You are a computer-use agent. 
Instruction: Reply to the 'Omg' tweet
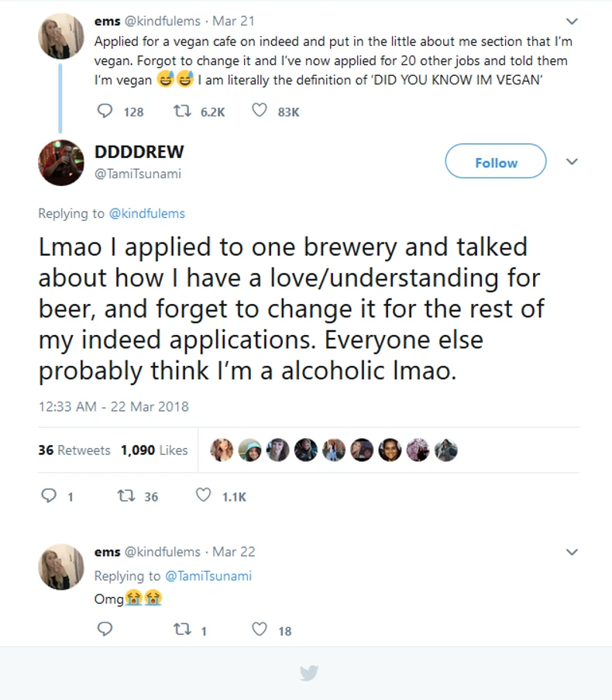105,630
